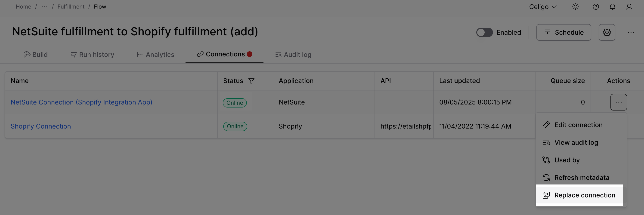Switch to the Run history tab
Viewport: 644px width, 215px height.
[x=92, y=54]
